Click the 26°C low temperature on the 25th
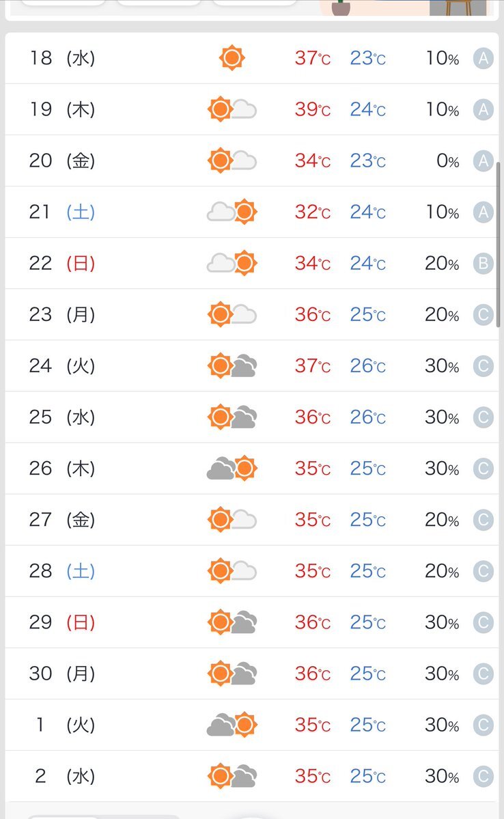The width and height of the screenshot is (504, 819). tap(367, 417)
